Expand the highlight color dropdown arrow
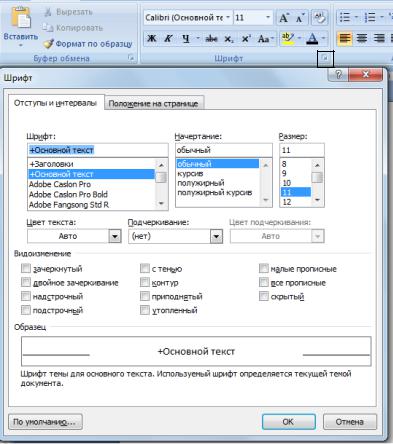The image size is (393, 444). (299, 39)
